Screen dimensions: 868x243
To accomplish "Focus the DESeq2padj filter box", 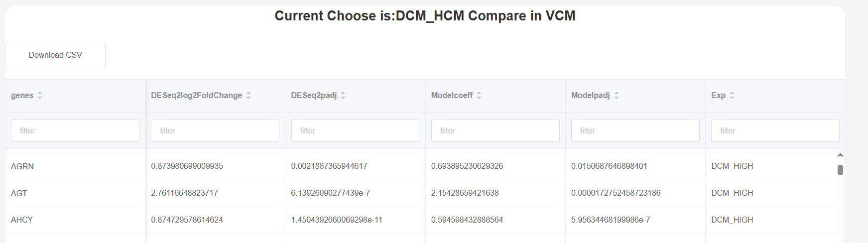I will click(x=355, y=130).
